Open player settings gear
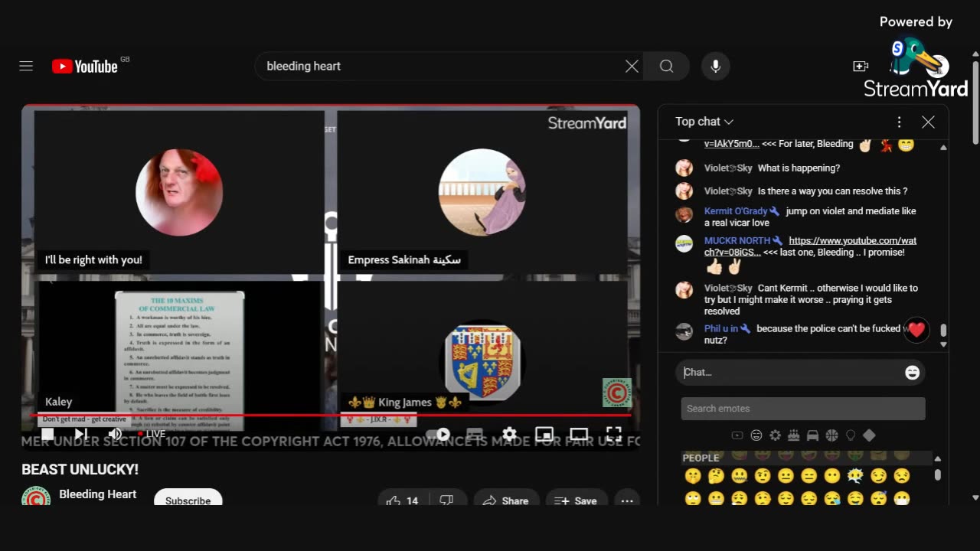The height and width of the screenshot is (551, 980). [x=509, y=434]
